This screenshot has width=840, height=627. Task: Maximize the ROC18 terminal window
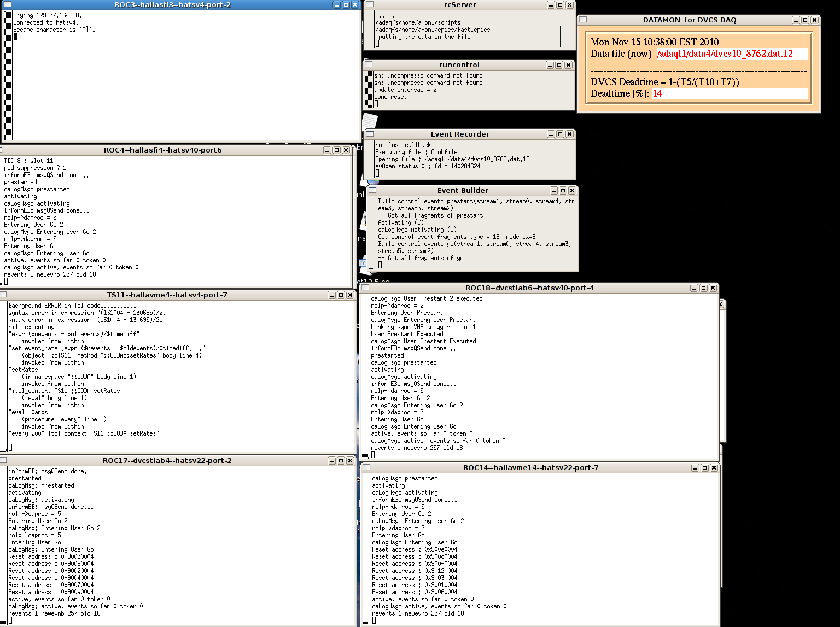pyautogui.click(x=704, y=288)
